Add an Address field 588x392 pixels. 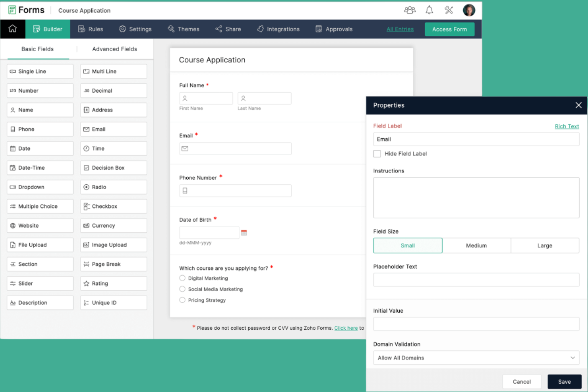(x=114, y=110)
